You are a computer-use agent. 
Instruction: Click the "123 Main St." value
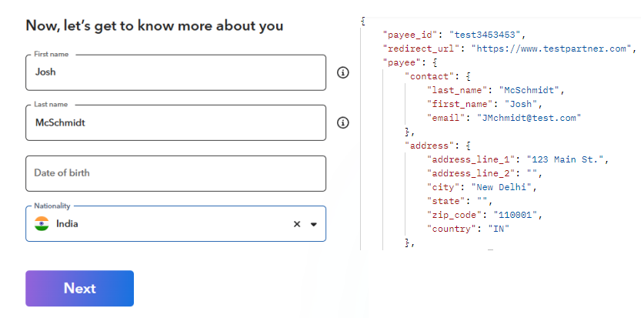tap(565, 160)
